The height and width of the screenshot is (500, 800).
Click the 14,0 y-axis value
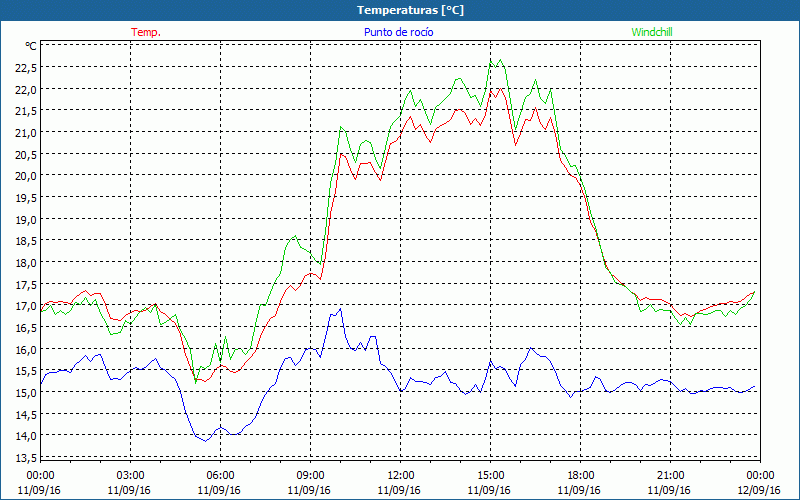(x=26, y=435)
